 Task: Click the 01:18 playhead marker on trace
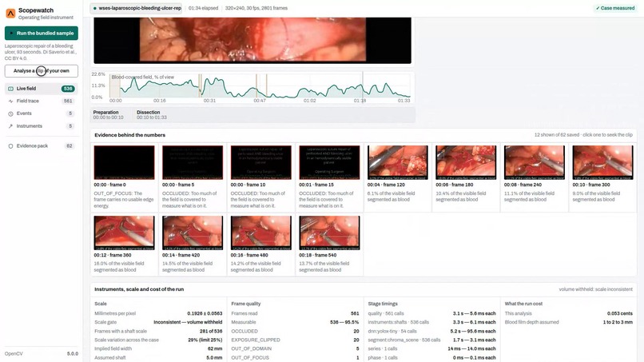pyautogui.click(x=362, y=88)
